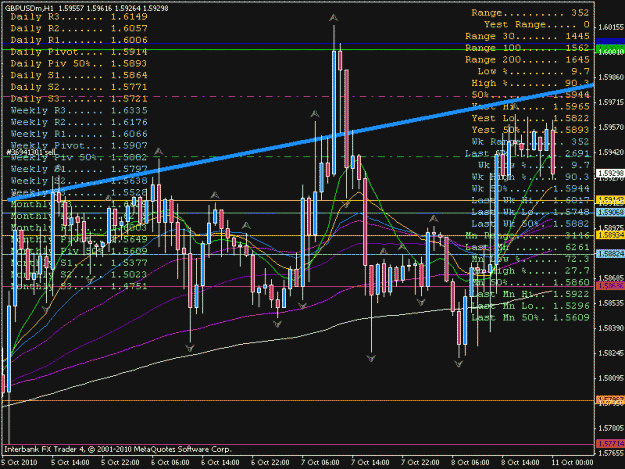
Task: Click the '6 Oct 22:00' time axis label
Action: pyautogui.click(x=270, y=463)
